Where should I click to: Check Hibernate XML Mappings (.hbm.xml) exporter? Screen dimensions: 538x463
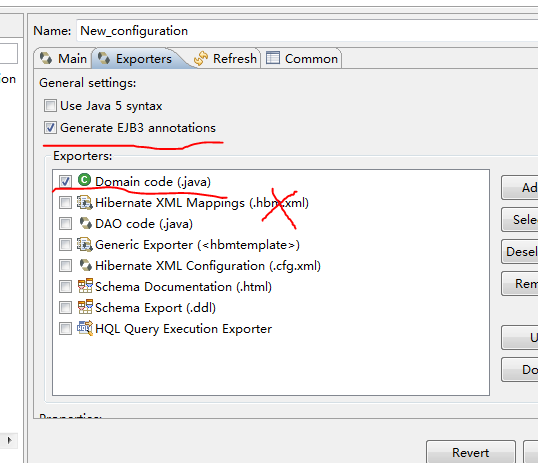[65, 203]
